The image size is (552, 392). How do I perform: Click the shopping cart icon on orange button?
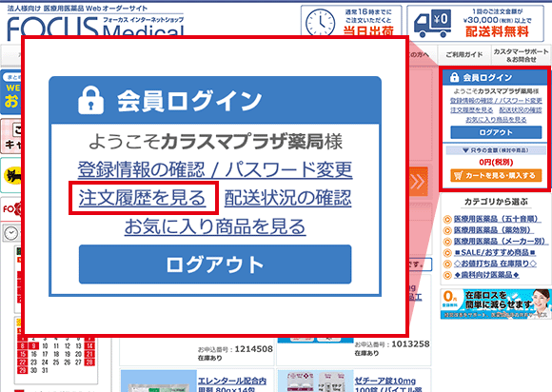tap(458, 175)
